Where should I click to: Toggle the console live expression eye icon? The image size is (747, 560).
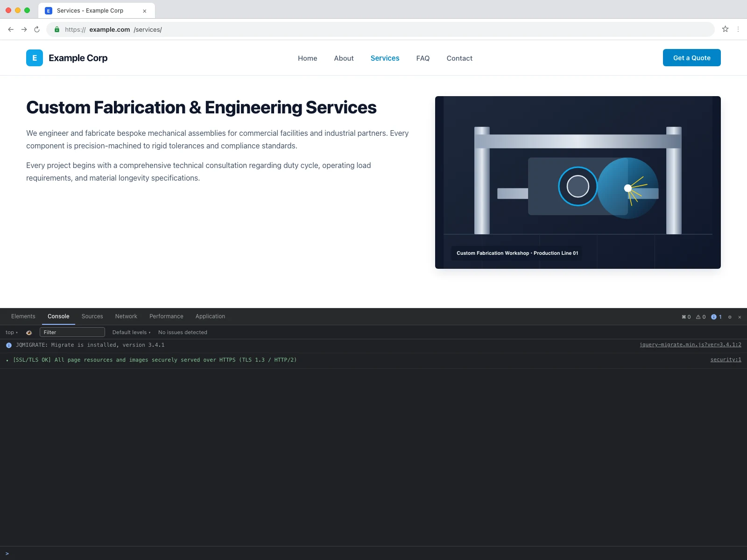tap(29, 332)
